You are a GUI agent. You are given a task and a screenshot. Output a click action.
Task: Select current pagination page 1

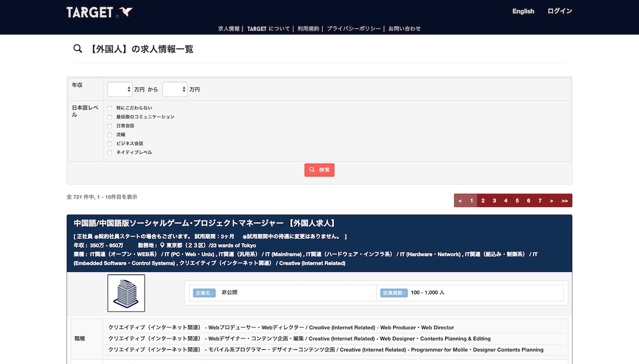(x=471, y=201)
